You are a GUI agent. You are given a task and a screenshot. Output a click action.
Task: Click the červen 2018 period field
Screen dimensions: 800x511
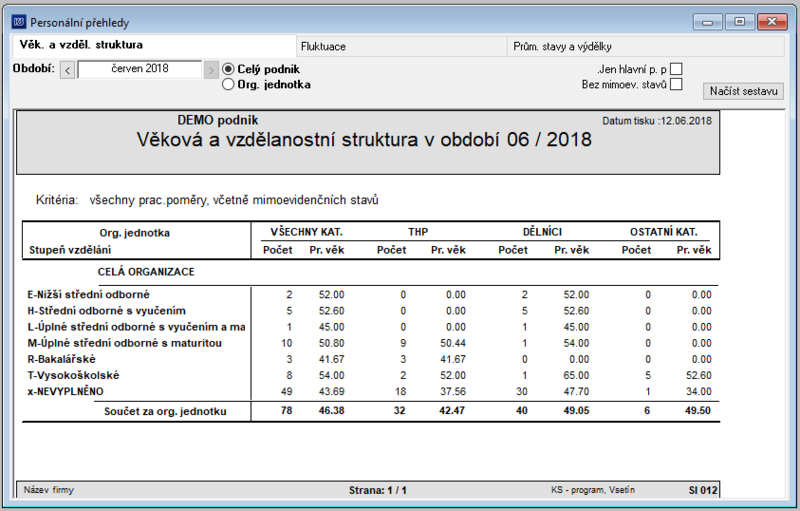tap(140, 69)
